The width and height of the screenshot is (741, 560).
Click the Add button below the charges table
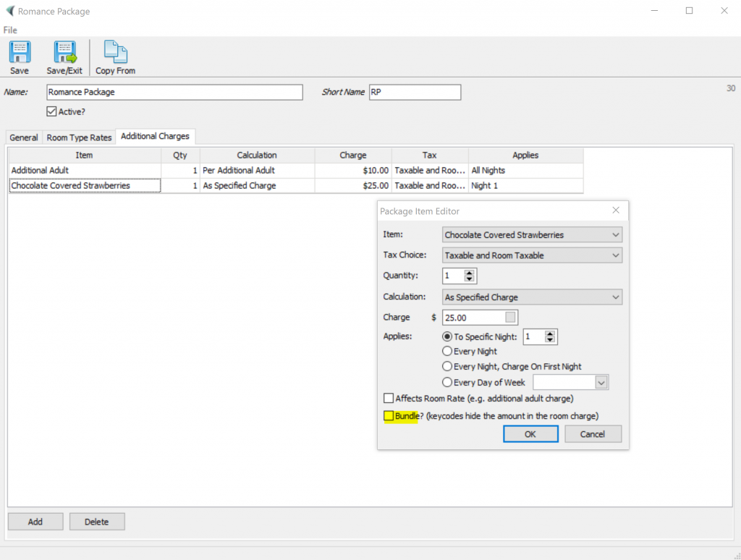pyautogui.click(x=35, y=521)
